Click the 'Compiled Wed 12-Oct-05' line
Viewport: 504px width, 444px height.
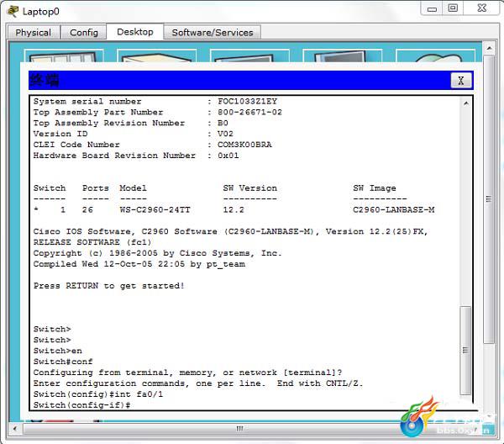pyautogui.click(x=139, y=264)
